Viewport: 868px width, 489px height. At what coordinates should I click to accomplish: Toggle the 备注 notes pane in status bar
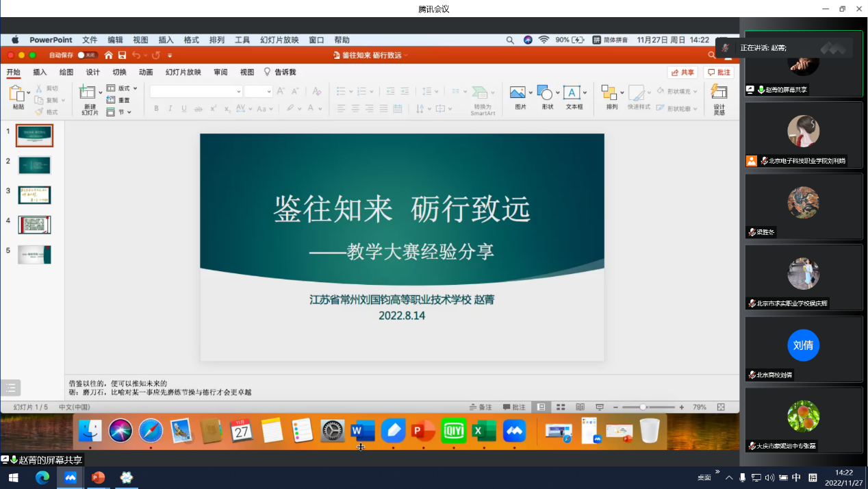click(x=481, y=407)
